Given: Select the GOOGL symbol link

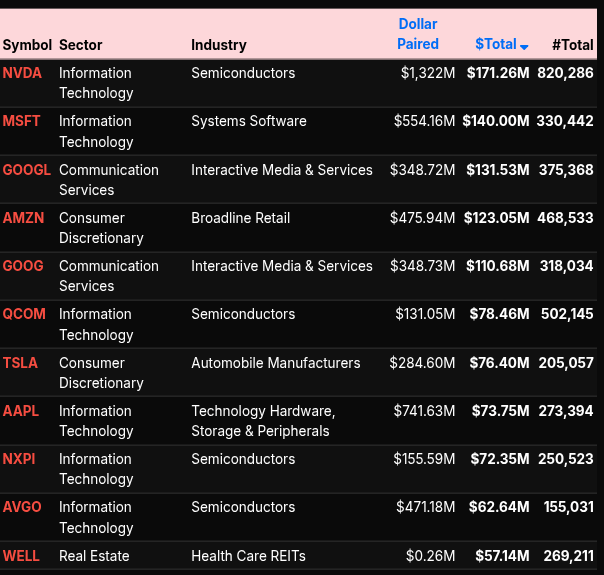Looking at the screenshot, I should click(x=27, y=170).
